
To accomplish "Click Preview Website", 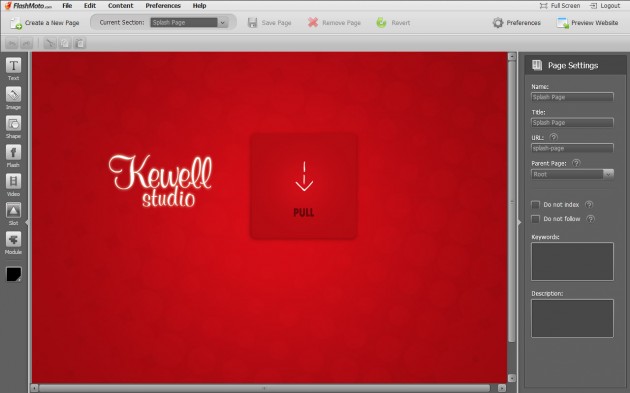I will click(x=587, y=23).
